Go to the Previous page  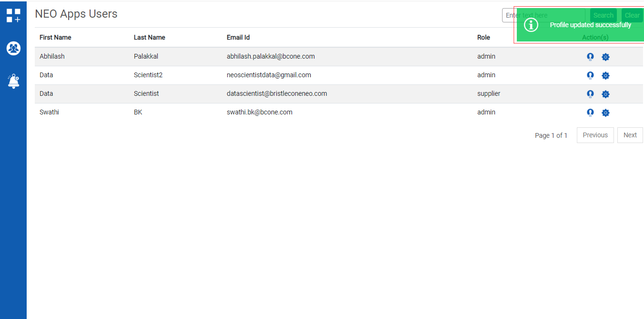pos(595,135)
